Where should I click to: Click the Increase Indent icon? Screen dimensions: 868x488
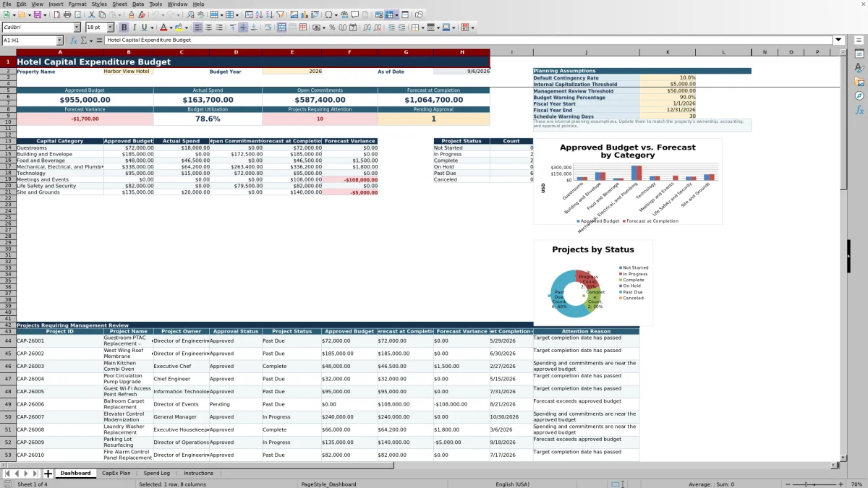[391, 27]
